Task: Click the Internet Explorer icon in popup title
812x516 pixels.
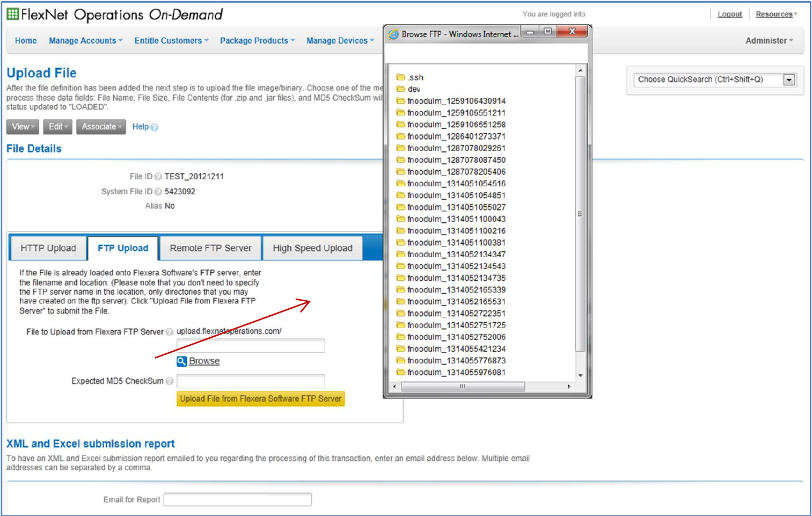Action: click(x=393, y=34)
